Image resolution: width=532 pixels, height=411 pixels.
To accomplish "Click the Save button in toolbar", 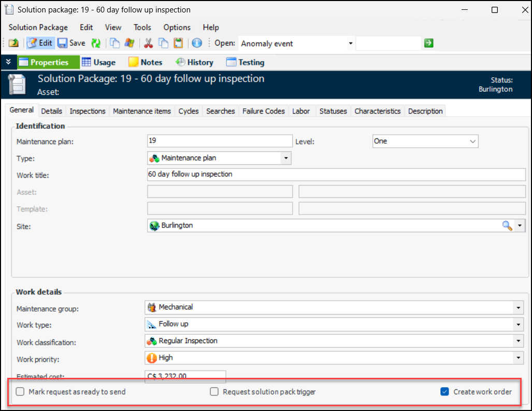I will [71, 44].
